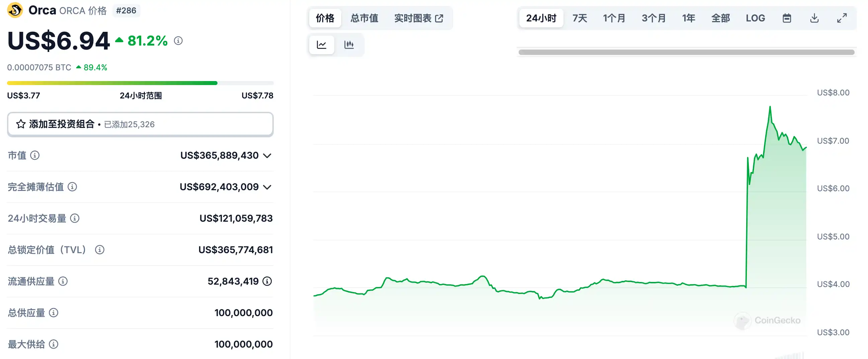Switch to the 总市值 tab
The height and width of the screenshot is (359, 868).
pyautogui.click(x=364, y=18)
